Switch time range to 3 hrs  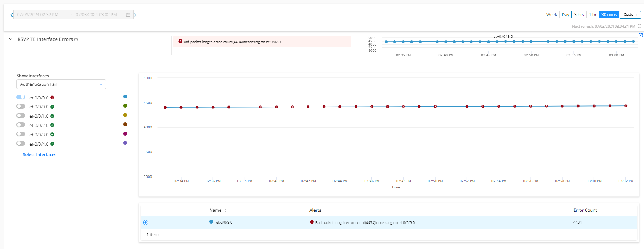point(579,15)
